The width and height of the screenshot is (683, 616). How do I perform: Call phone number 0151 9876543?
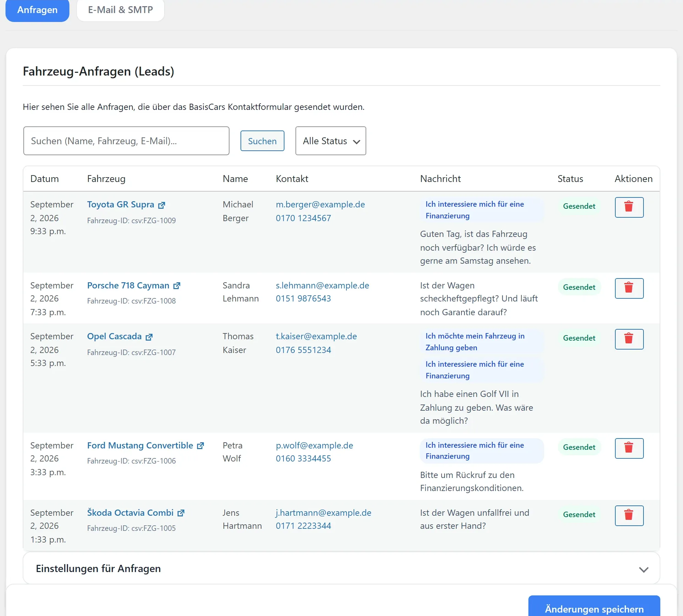coord(303,298)
